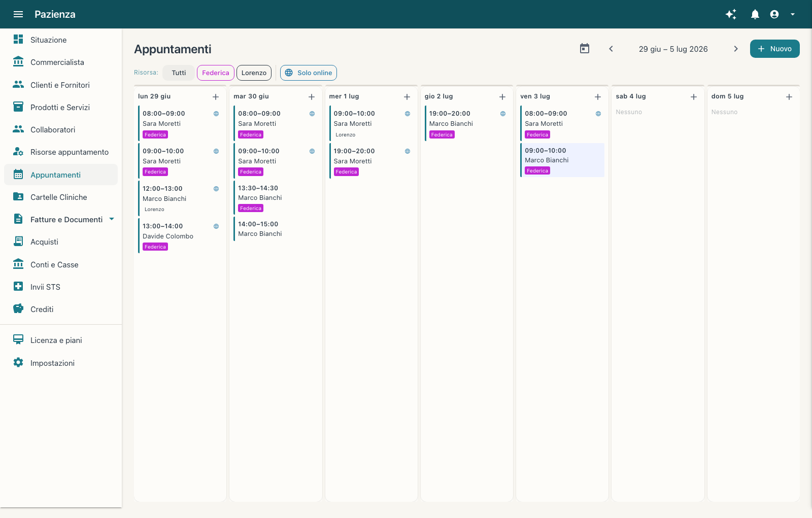Add appointment on sab 4 lug

(x=694, y=97)
